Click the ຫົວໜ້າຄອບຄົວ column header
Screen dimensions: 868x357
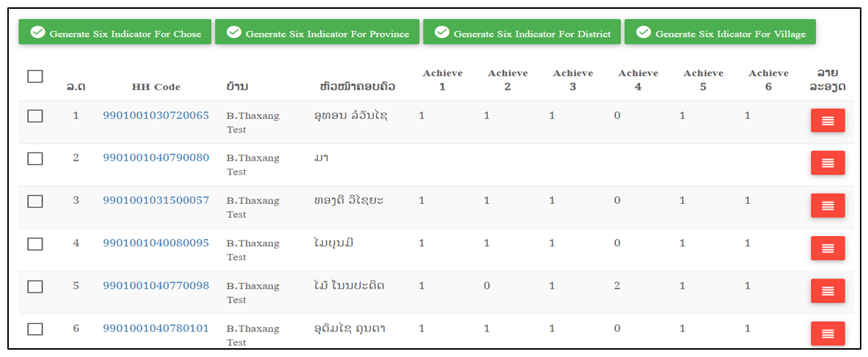tap(358, 87)
